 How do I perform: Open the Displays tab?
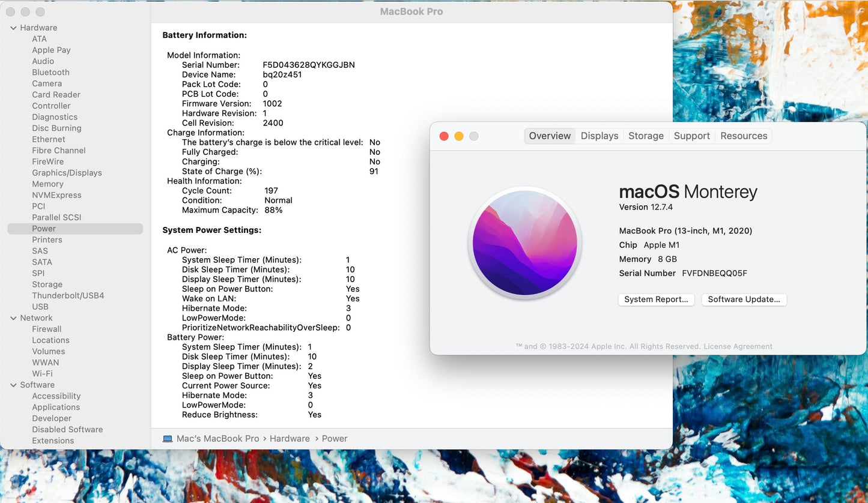(x=599, y=136)
